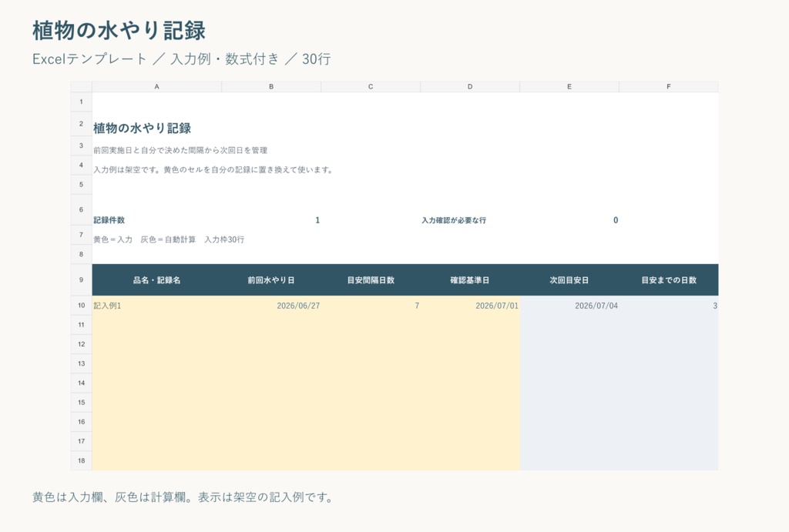This screenshot has width=789, height=532.
Task: Select column B header
Action: coord(271,86)
